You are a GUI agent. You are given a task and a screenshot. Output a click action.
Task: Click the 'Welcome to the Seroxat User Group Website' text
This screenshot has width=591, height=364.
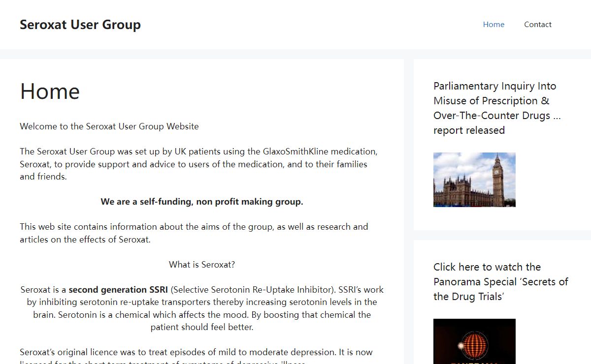[x=109, y=126]
